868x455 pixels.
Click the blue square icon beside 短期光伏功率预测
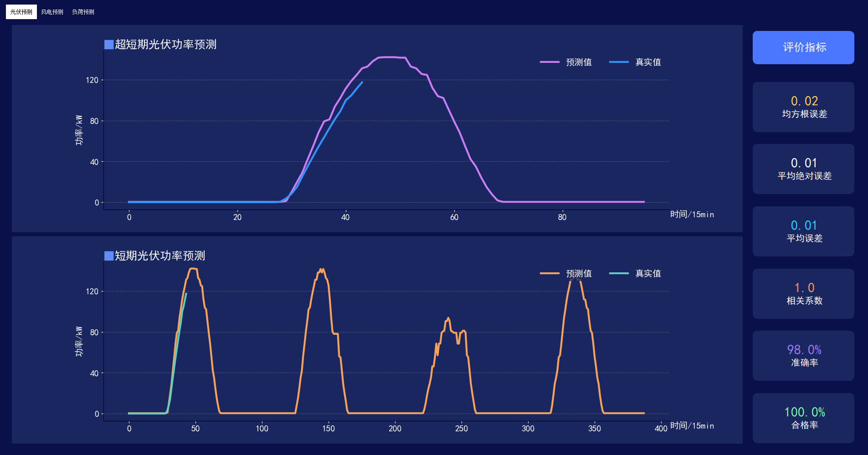pyautogui.click(x=109, y=256)
